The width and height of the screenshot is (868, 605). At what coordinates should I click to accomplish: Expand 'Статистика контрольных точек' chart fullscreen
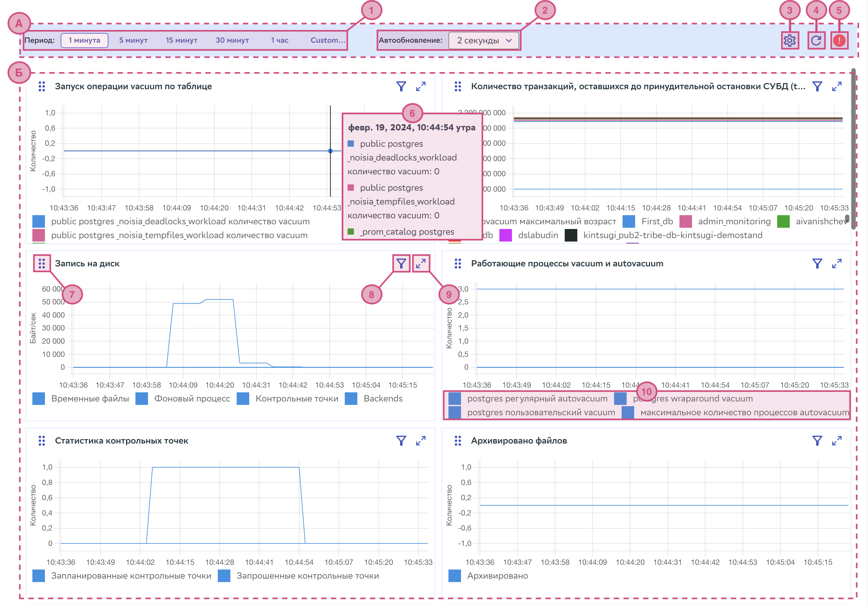421,441
